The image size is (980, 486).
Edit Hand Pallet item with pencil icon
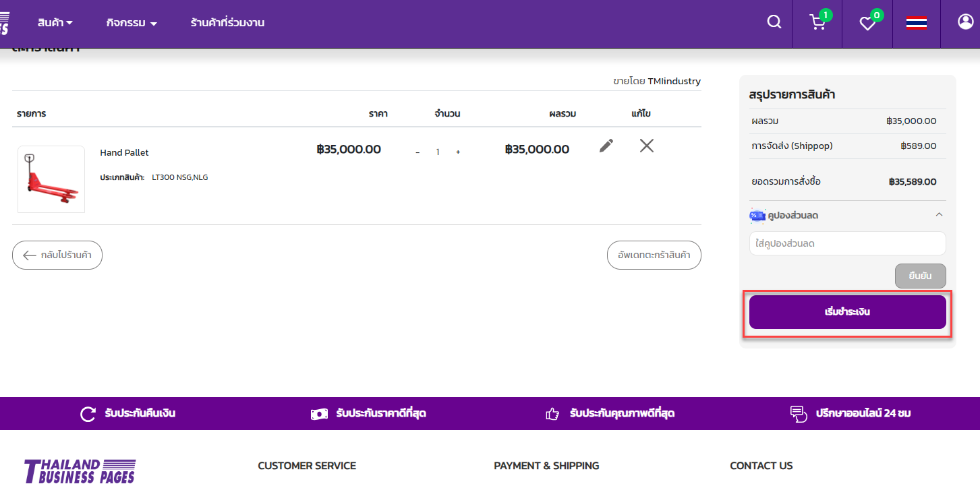point(606,146)
